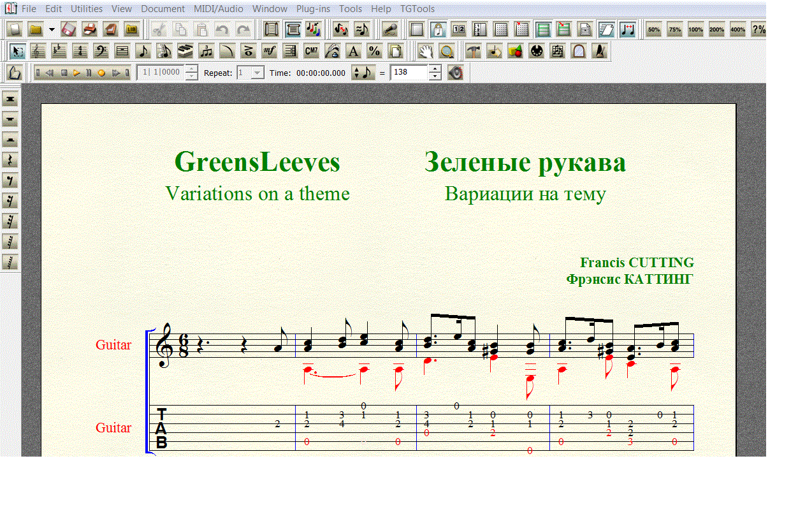Open the Document menu

tap(163, 9)
